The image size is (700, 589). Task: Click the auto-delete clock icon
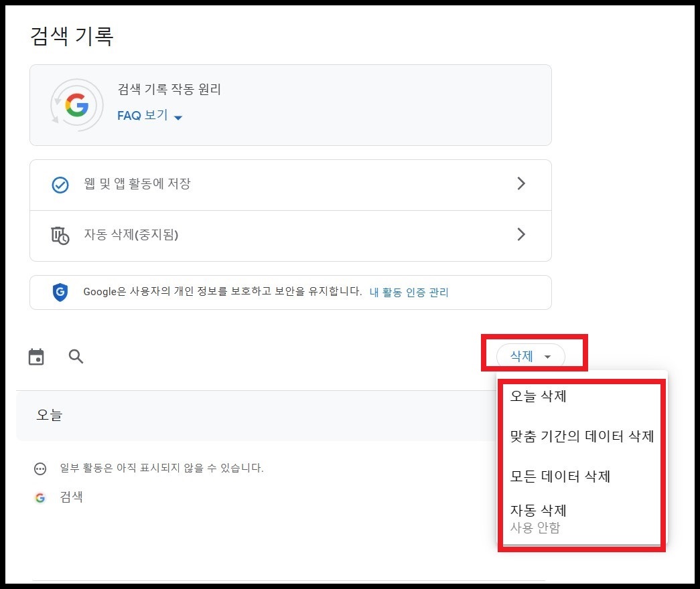60,234
